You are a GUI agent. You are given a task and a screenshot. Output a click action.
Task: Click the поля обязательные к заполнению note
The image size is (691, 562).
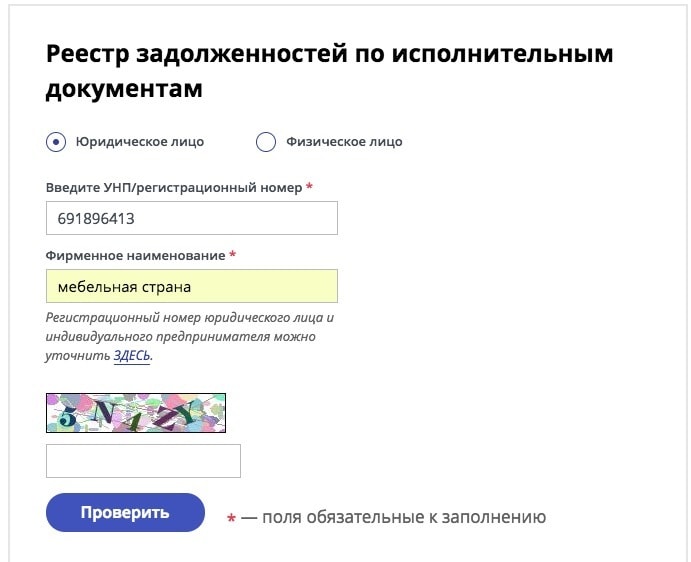point(393,517)
